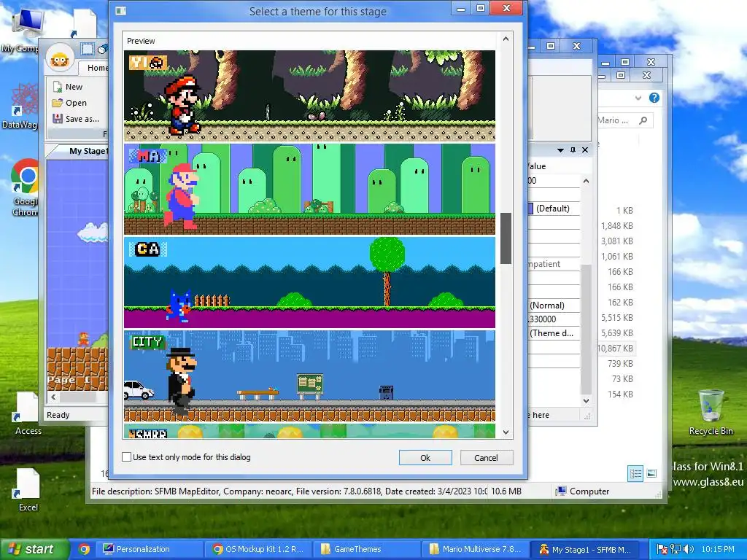Click the editor canvas left scroll arrow
747x560 pixels.
pos(53,397)
